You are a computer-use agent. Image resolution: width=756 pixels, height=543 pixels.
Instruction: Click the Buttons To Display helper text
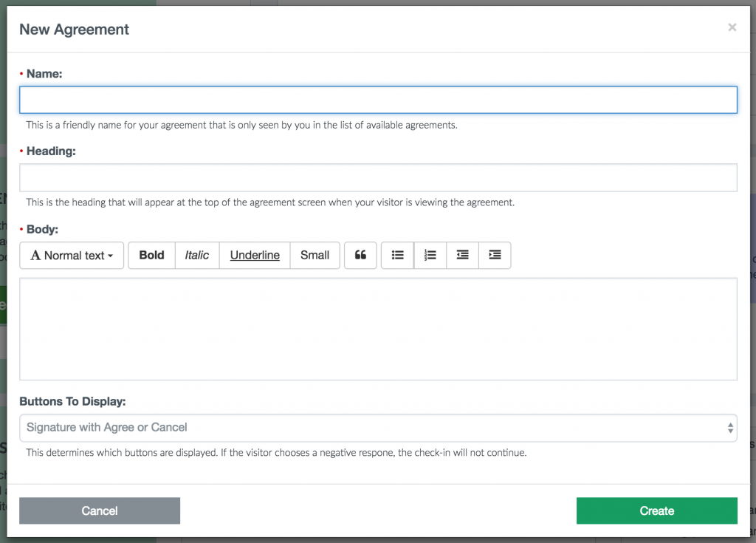point(276,453)
